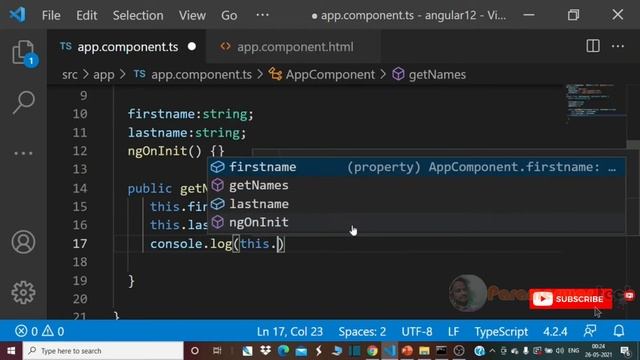Open the Edit menu
Image resolution: width=640 pixels, height=360 pixels.
[x=87, y=16]
